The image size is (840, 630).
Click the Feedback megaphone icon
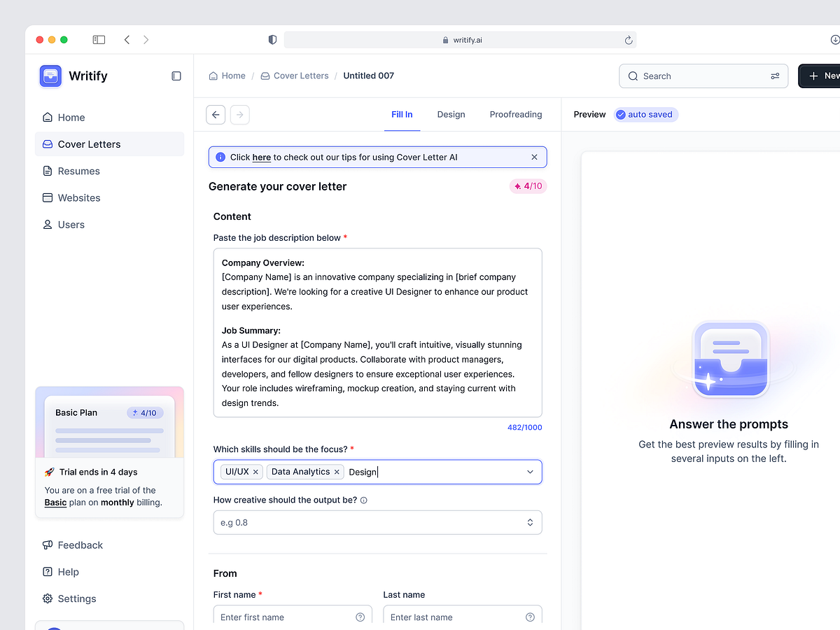point(47,545)
